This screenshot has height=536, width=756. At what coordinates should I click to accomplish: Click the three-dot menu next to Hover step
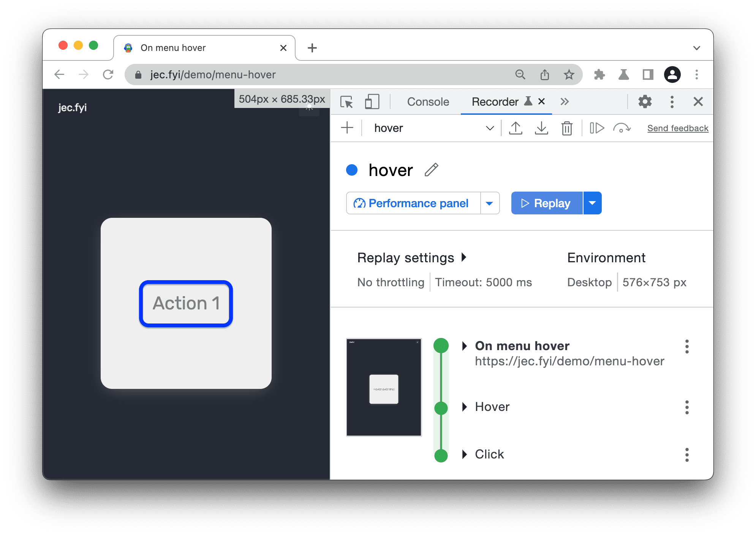(x=687, y=406)
